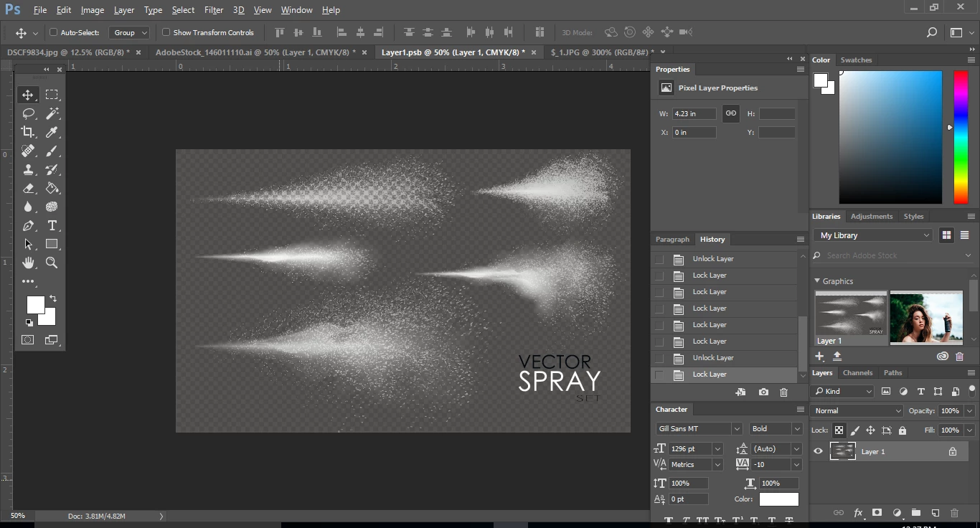Screen dimensions: 980x528
Task: Hide Layer 1 with the eye icon
Action: click(x=818, y=451)
